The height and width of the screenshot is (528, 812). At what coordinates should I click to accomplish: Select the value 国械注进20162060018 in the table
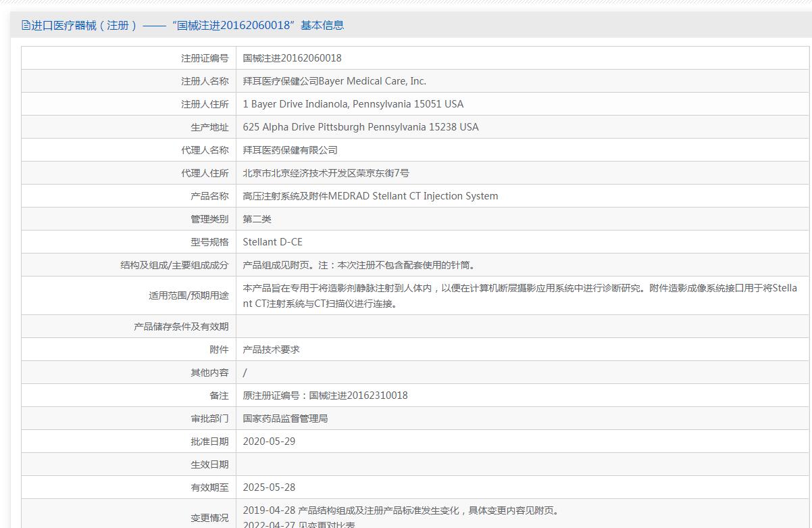tap(293, 58)
